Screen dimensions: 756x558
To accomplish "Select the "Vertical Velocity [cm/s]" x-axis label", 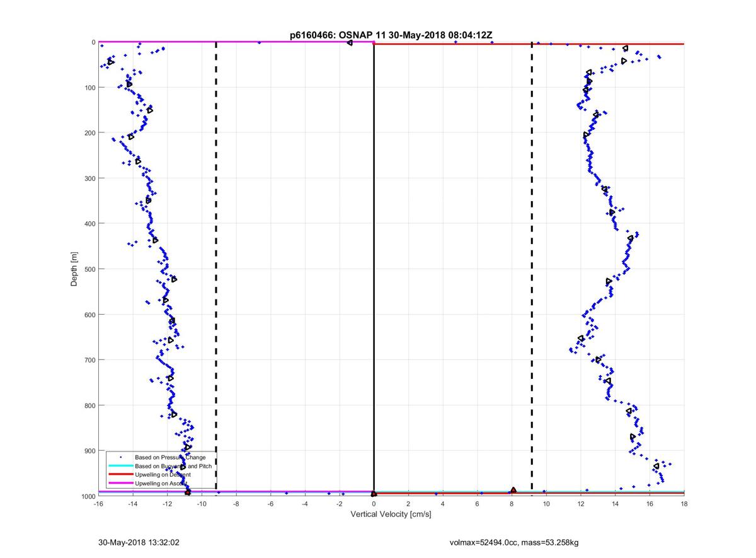I will (x=391, y=514).
